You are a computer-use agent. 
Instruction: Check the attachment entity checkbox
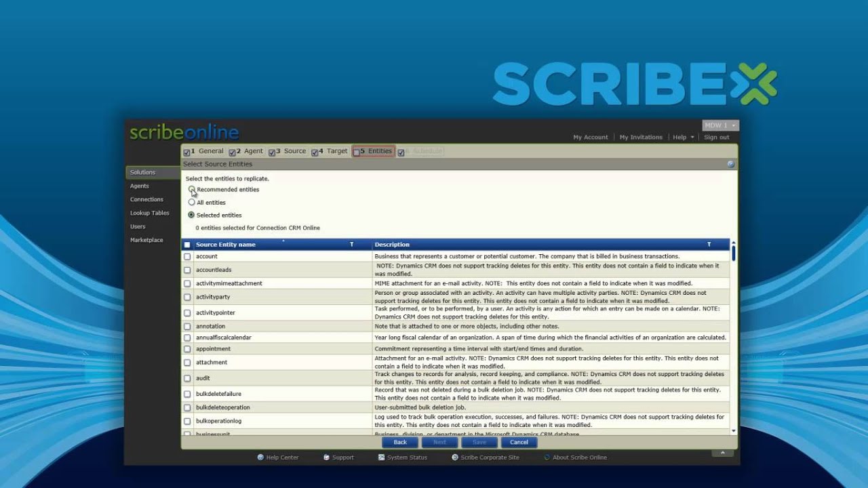click(187, 363)
